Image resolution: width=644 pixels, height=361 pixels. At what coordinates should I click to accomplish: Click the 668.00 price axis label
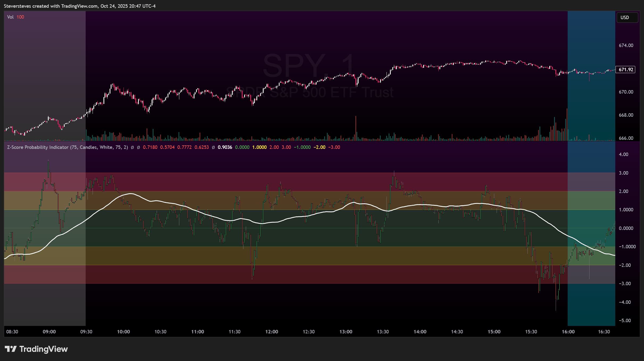click(626, 115)
